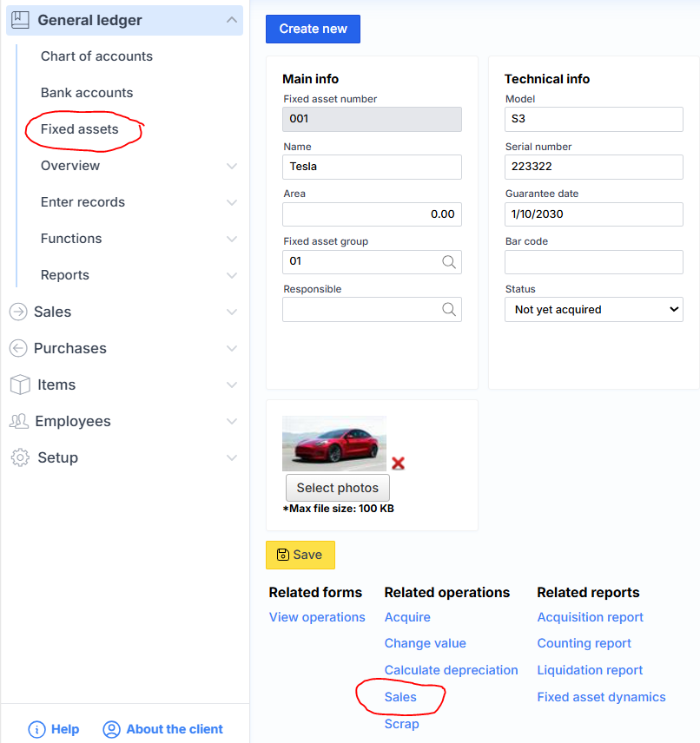Click the Employees people icon
Viewport: 700px width, 743px height.
click(19, 421)
